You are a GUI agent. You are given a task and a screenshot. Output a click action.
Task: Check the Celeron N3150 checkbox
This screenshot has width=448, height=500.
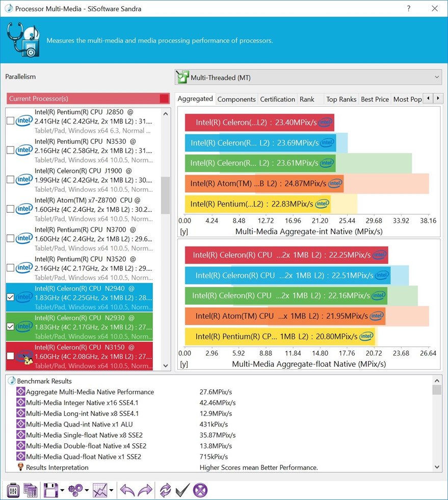10,356
